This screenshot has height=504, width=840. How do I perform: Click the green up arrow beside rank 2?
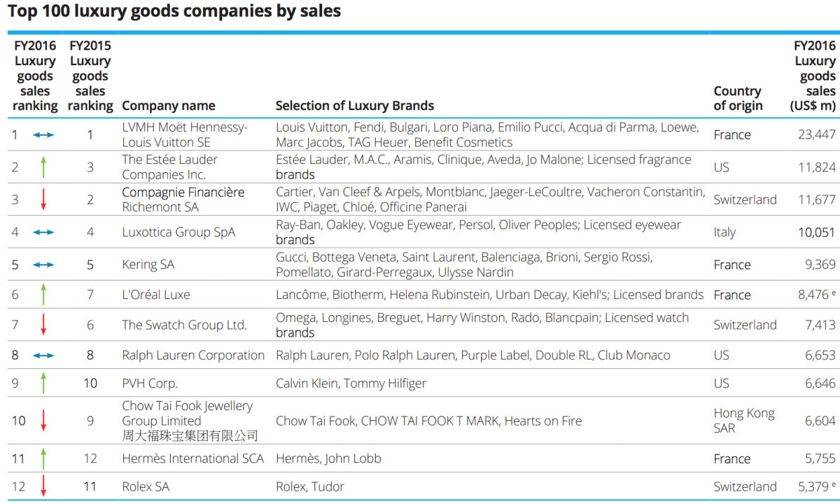click(43, 167)
